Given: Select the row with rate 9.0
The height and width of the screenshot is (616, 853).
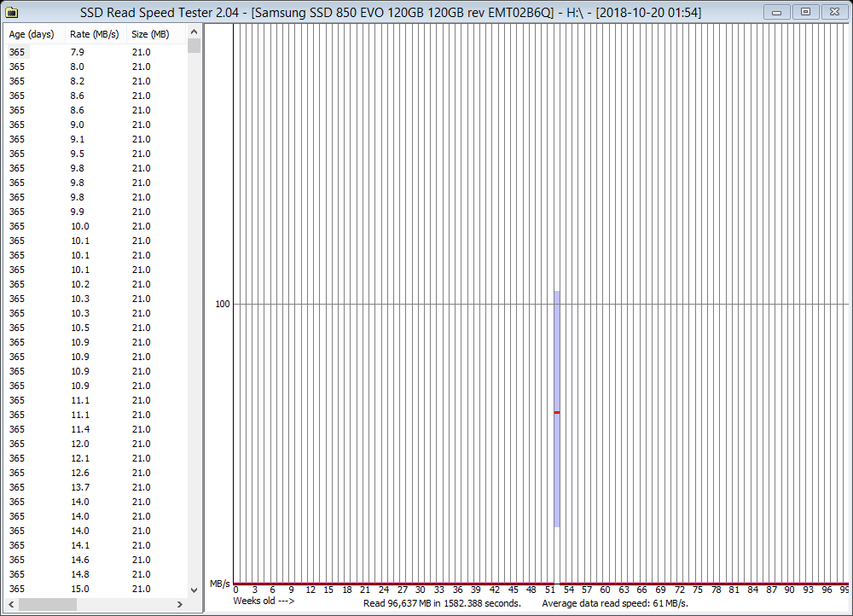Looking at the screenshot, I should 96,125.
